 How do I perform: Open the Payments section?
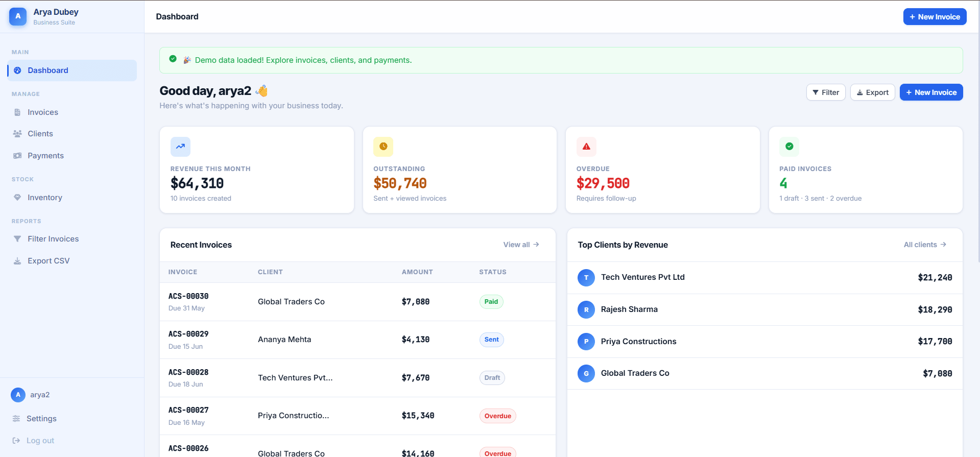coord(72,156)
